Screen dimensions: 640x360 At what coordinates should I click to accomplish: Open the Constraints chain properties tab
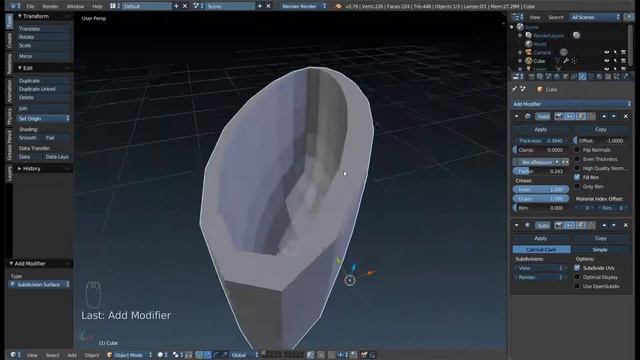tap(574, 76)
